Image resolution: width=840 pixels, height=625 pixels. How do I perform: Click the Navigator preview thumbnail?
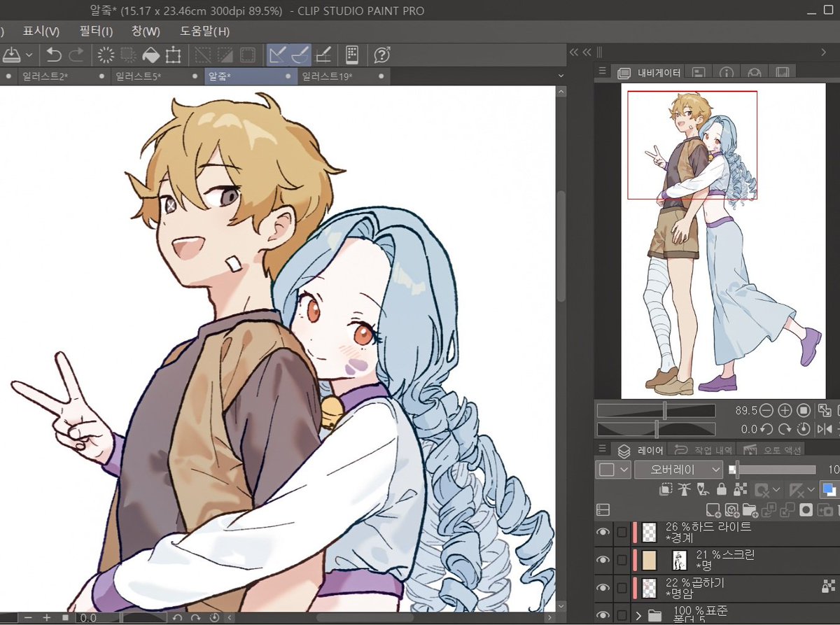723,240
